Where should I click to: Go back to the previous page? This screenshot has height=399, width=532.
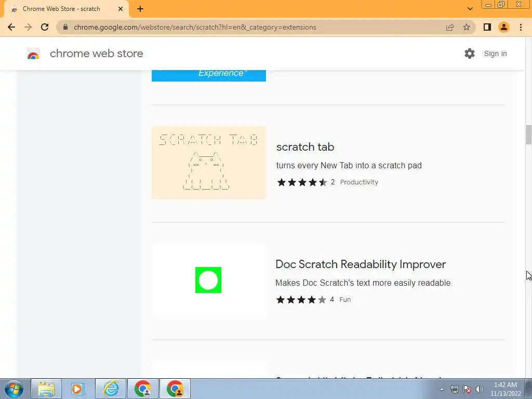click(x=11, y=27)
